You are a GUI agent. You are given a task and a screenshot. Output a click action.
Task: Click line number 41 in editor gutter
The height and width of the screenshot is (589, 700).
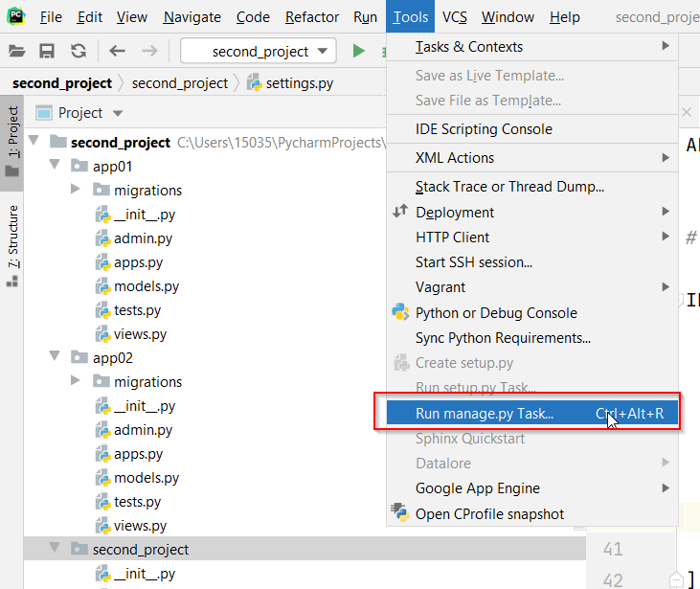(613, 549)
